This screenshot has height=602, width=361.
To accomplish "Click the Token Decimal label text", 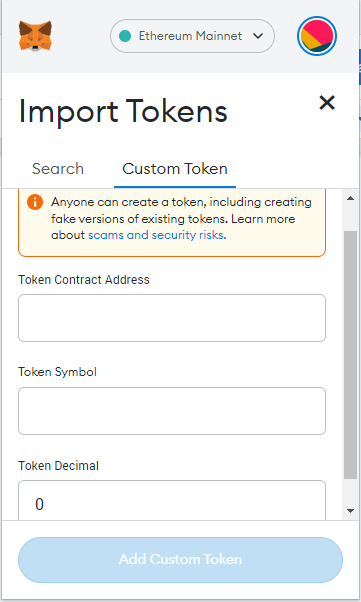I will (58, 465).
